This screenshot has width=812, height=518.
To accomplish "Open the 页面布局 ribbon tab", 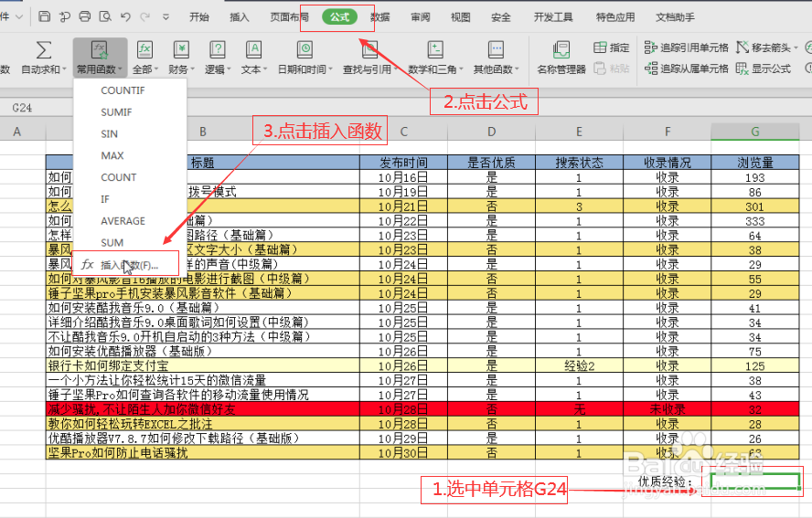I will pos(290,17).
